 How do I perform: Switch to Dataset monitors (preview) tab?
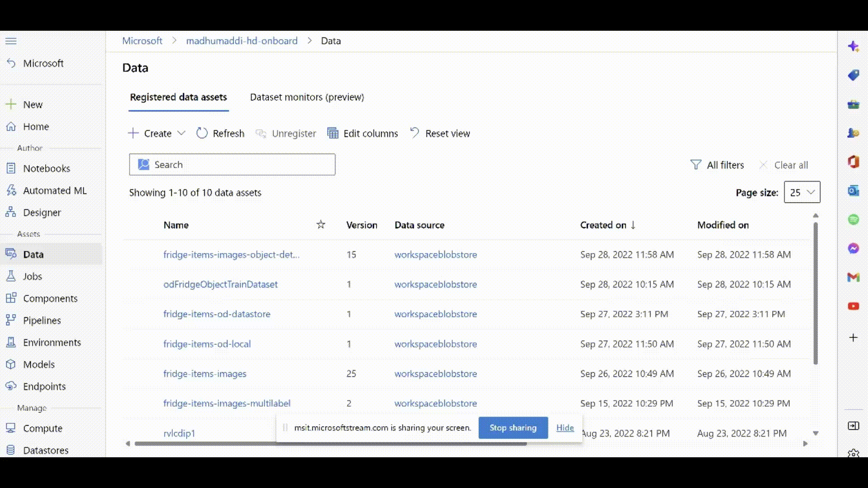tap(307, 97)
